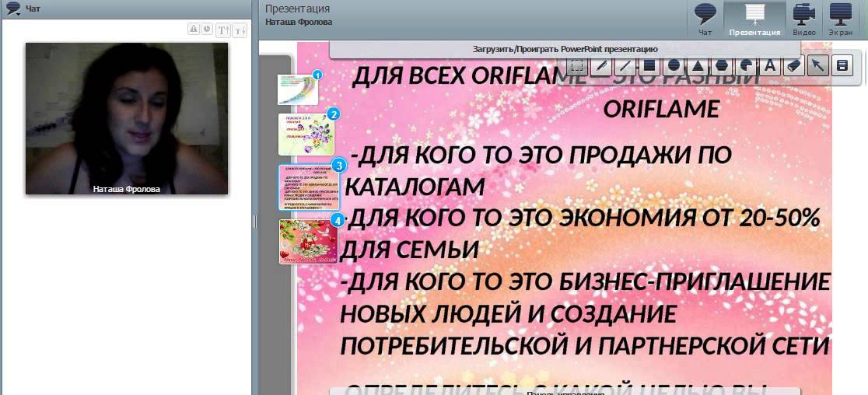
Task: Select the pen drawing tool
Action: (x=600, y=66)
